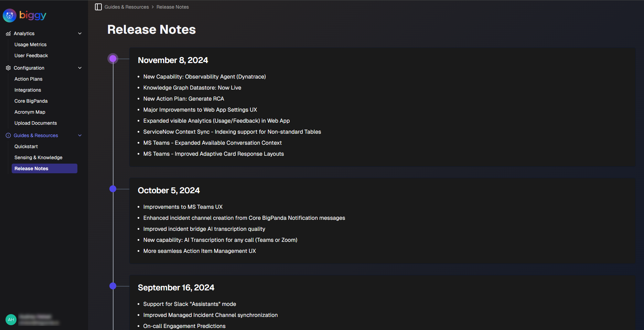This screenshot has width=644, height=330.
Task: Click the Release Notes breadcrumb
Action: click(x=172, y=7)
